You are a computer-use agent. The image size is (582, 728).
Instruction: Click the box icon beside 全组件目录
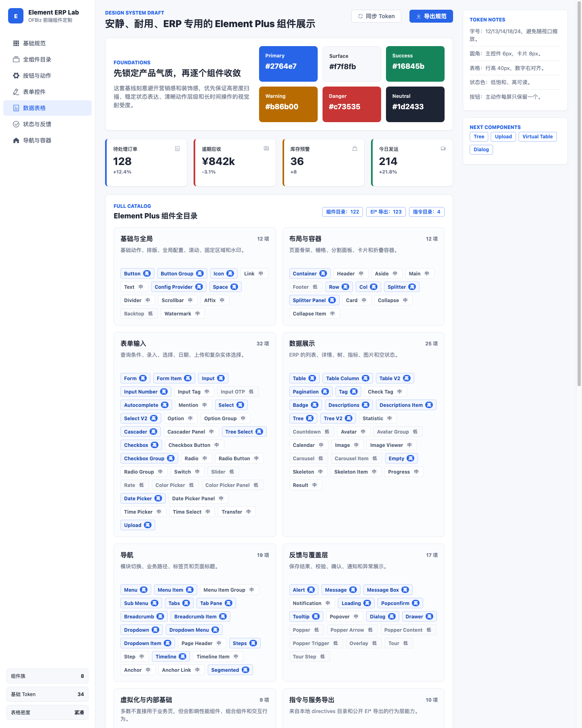16,59
